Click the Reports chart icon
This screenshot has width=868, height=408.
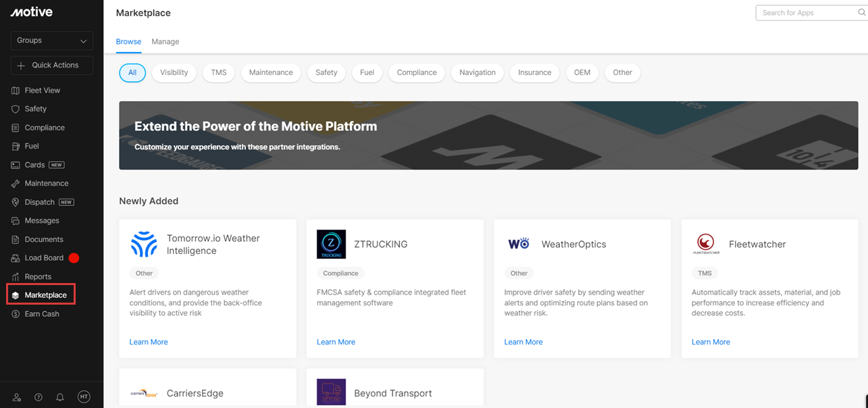16,277
